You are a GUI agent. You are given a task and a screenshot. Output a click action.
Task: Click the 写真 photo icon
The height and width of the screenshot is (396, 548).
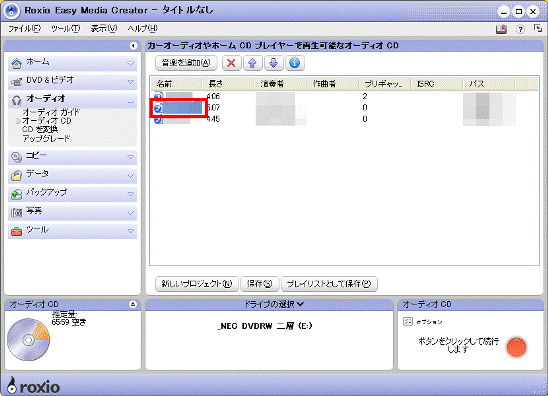point(16,213)
